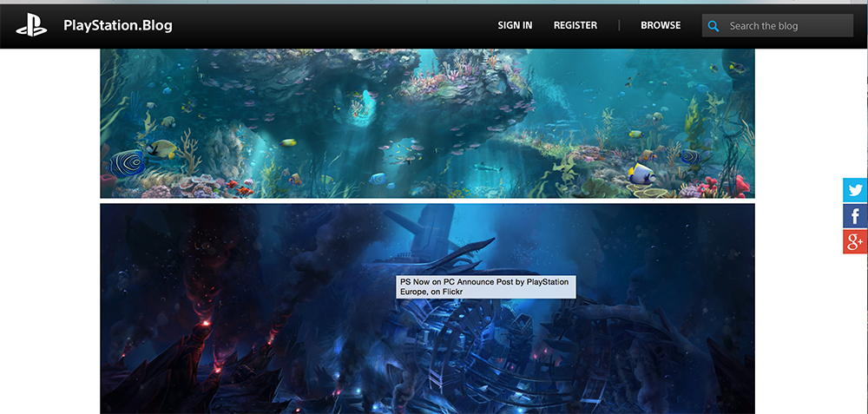
Task: Share via the Google+ icon
Action: pyautogui.click(x=855, y=241)
